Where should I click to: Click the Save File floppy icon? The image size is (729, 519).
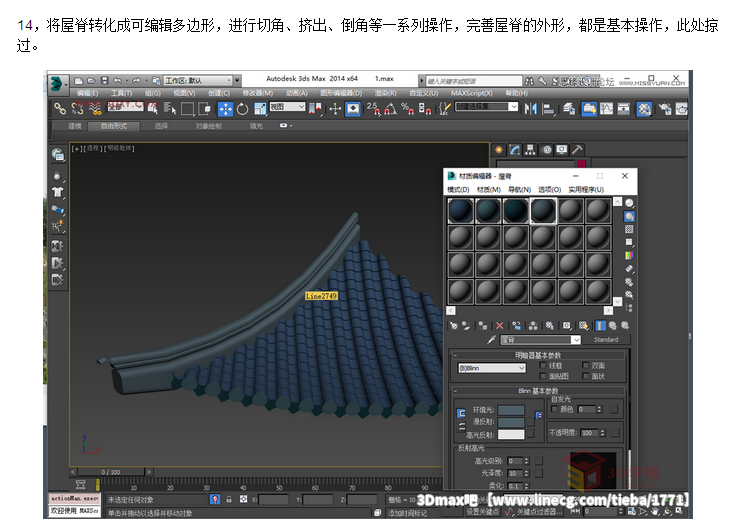pyautogui.click(x=105, y=80)
